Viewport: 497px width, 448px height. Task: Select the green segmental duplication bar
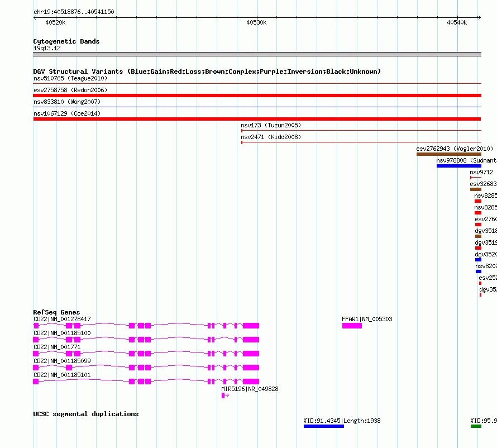click(476, 426)
